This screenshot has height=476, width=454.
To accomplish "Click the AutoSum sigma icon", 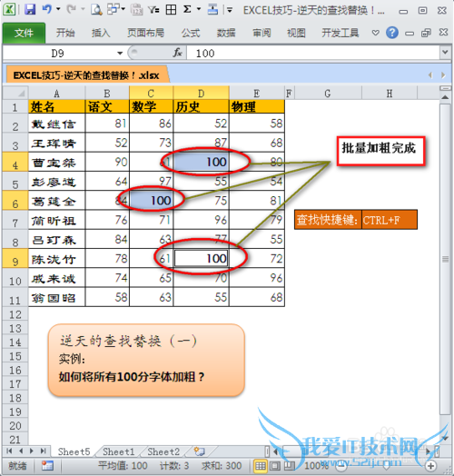I will [x=188, y=9].
